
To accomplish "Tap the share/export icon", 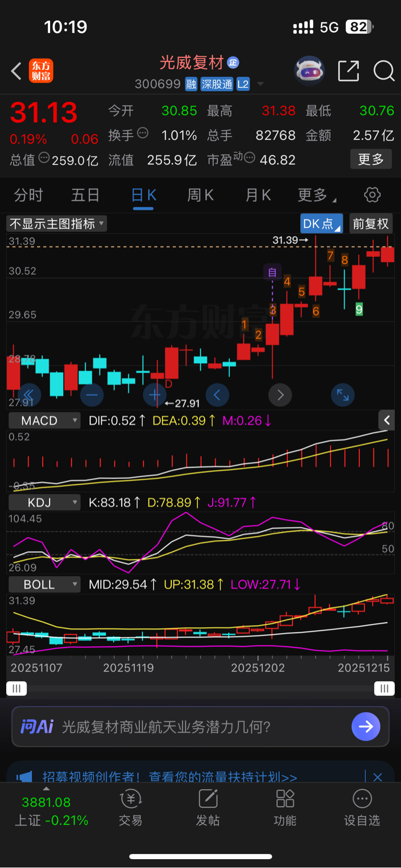I will pos(348,70).
